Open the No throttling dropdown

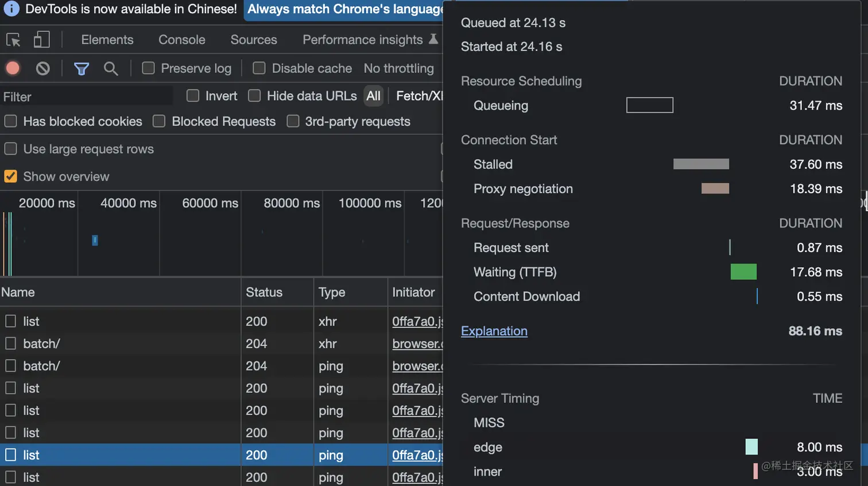coord(399,68)
